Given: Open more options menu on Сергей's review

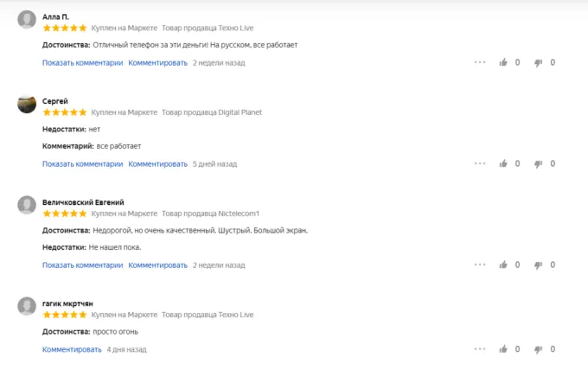Looking at the screenshot, I should [479, 163].
